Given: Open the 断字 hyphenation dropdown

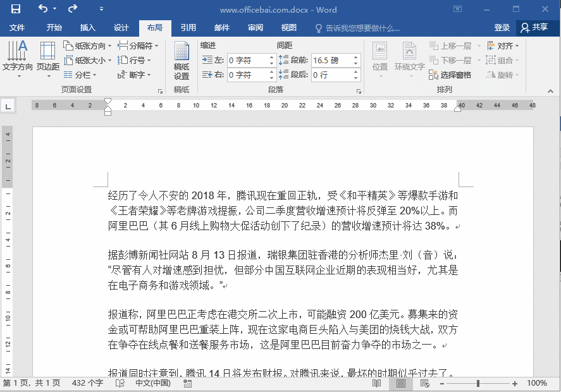Looking at the screenshot, I should pyautogui.click(x=134, y=75).
